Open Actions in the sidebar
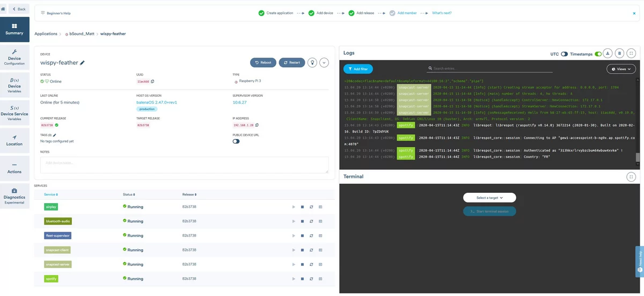The height and width of the screenshot is (296, 644). pos(14,169)
